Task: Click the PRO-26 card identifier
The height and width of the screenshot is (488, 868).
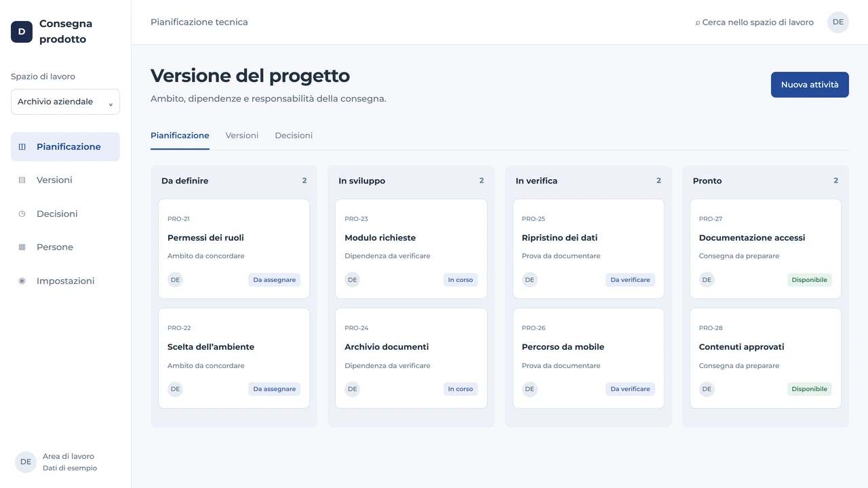Action: point(534,328)
